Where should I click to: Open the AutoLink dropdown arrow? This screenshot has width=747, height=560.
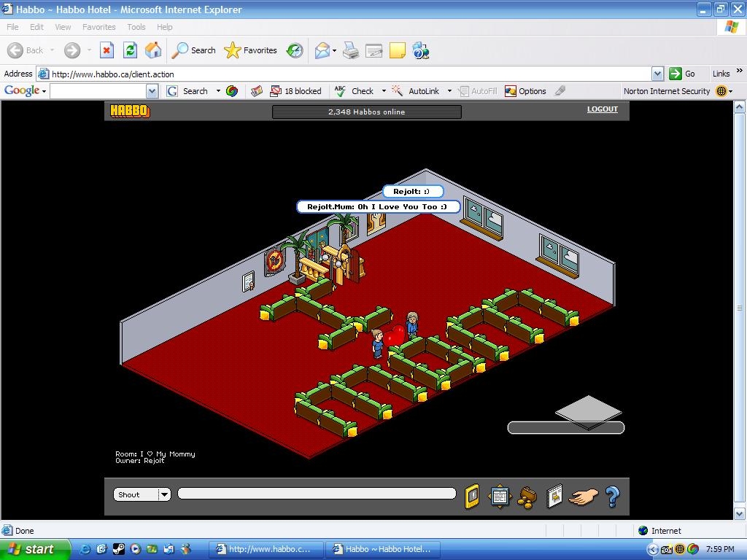[x=449, y=91]
